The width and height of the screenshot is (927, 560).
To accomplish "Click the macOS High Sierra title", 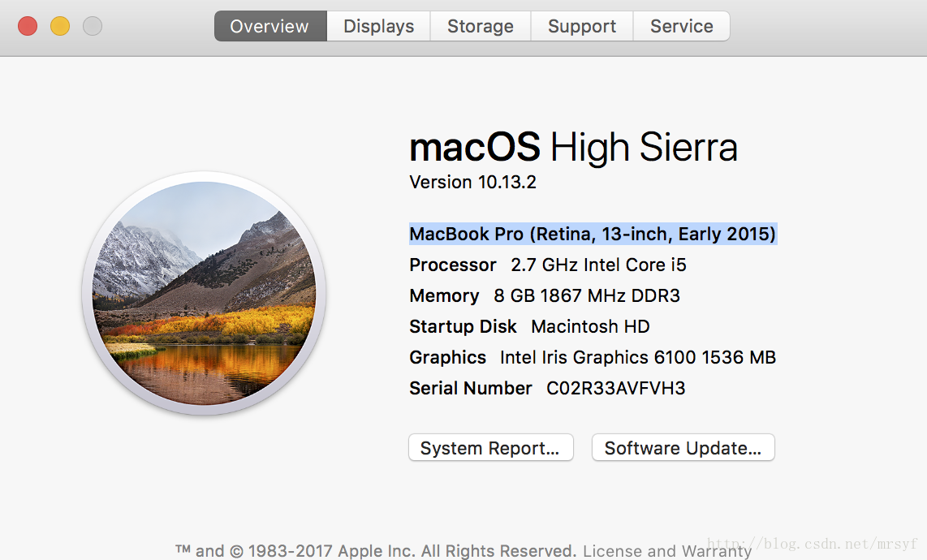I will (x=573, y=147).
